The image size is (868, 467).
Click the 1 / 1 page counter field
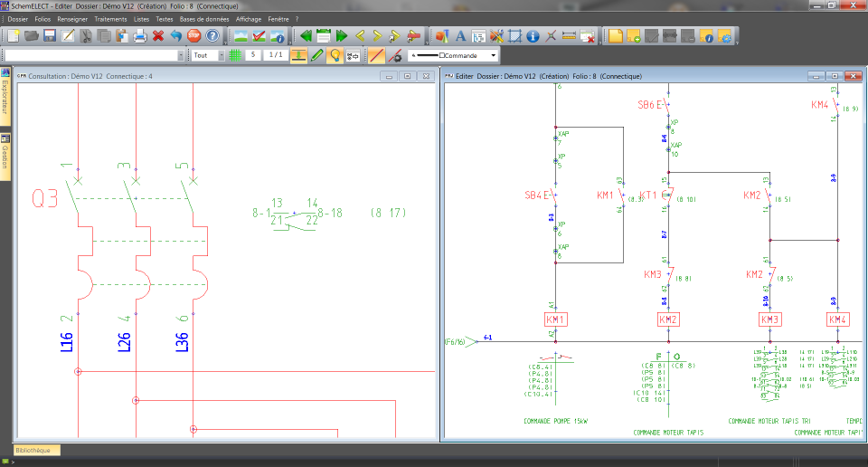tap(276, 55)
